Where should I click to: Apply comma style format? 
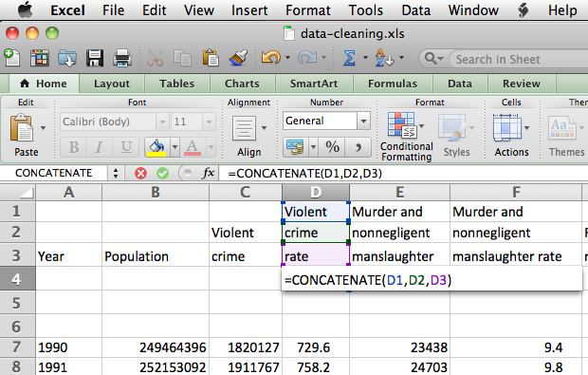358,147
